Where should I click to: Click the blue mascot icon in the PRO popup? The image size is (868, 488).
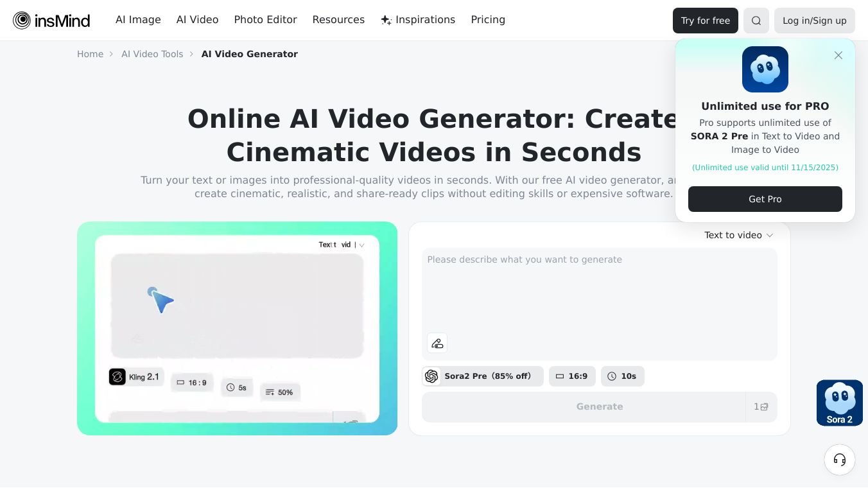(x=765, y=69)
